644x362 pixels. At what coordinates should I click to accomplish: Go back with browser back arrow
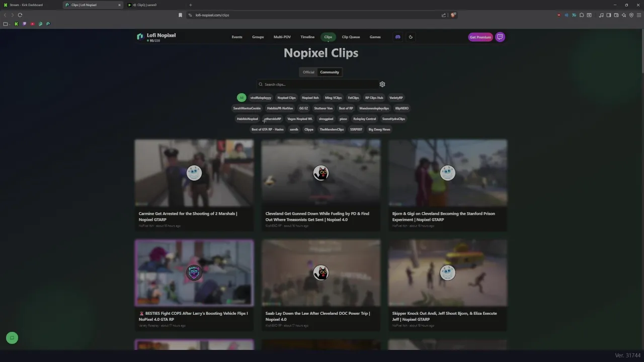click(6, 15)
